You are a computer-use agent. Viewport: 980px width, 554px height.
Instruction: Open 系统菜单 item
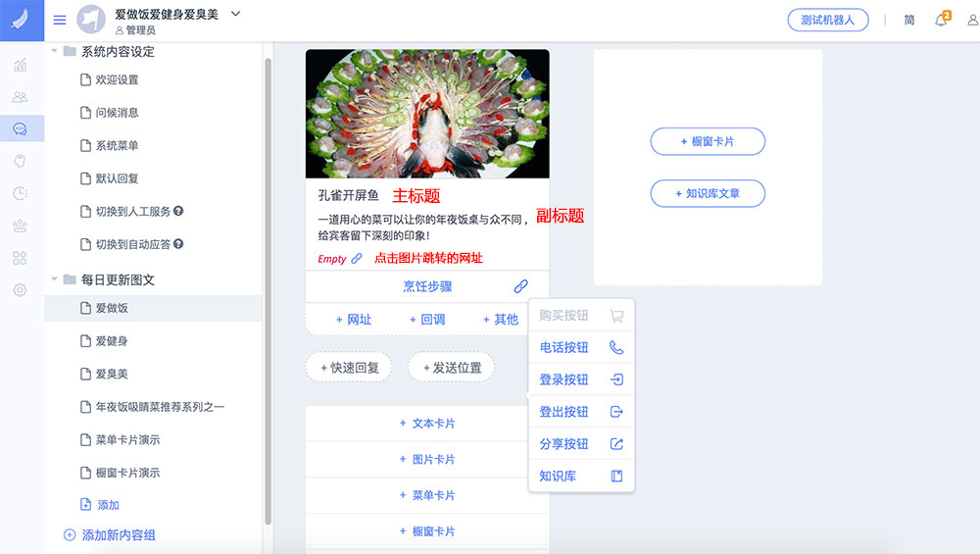tap(117, 146)
